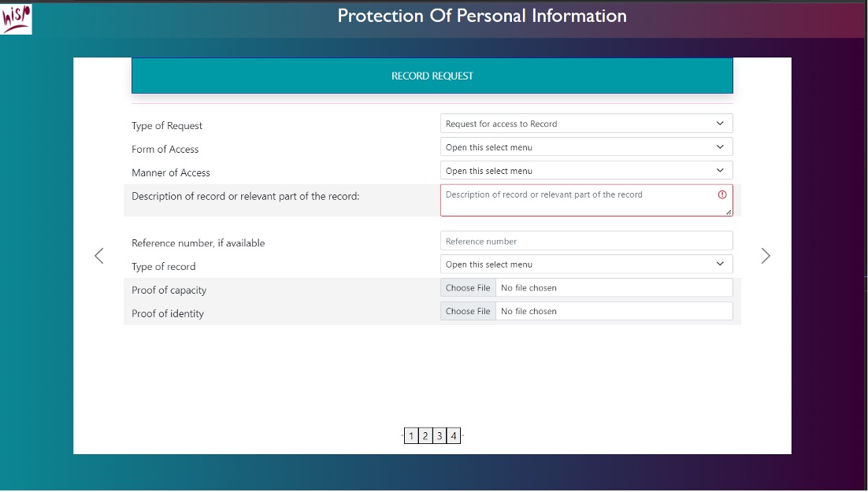Expand the Type of record dropdown
The image size is (868, 492).
586,264
